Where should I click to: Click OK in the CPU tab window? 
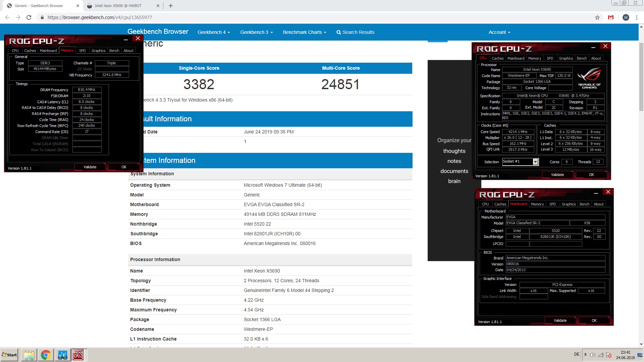[591, 175]
